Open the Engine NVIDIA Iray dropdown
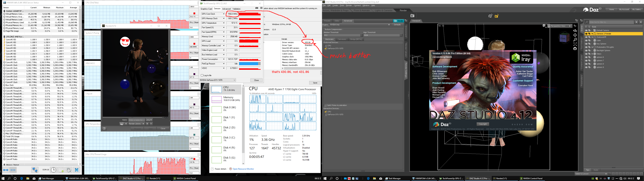 pyautogui.click(x=360, y=25)
